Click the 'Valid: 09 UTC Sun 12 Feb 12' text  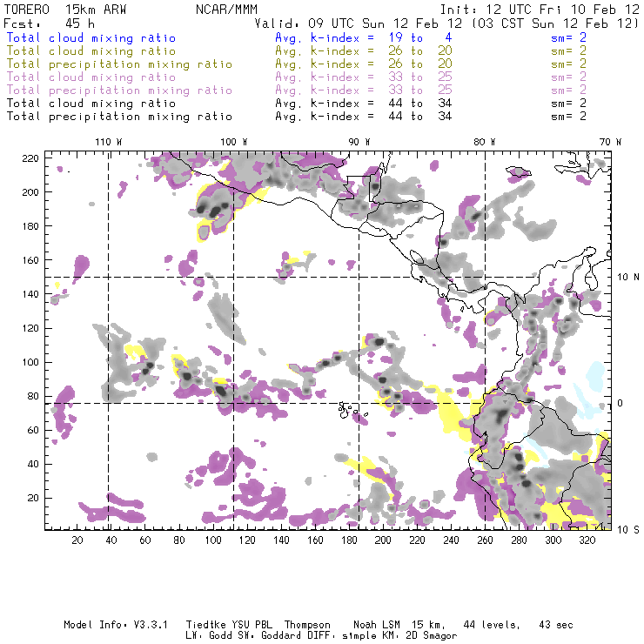359,23
